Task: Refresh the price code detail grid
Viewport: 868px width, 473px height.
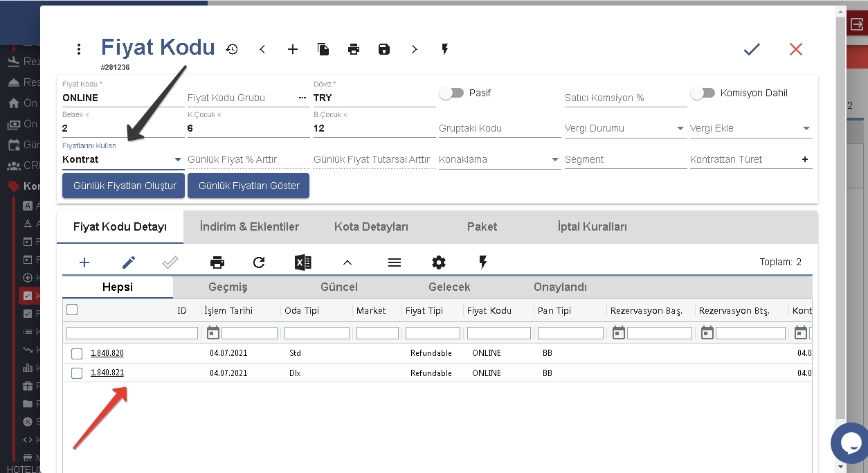Action: pos(259,262)
